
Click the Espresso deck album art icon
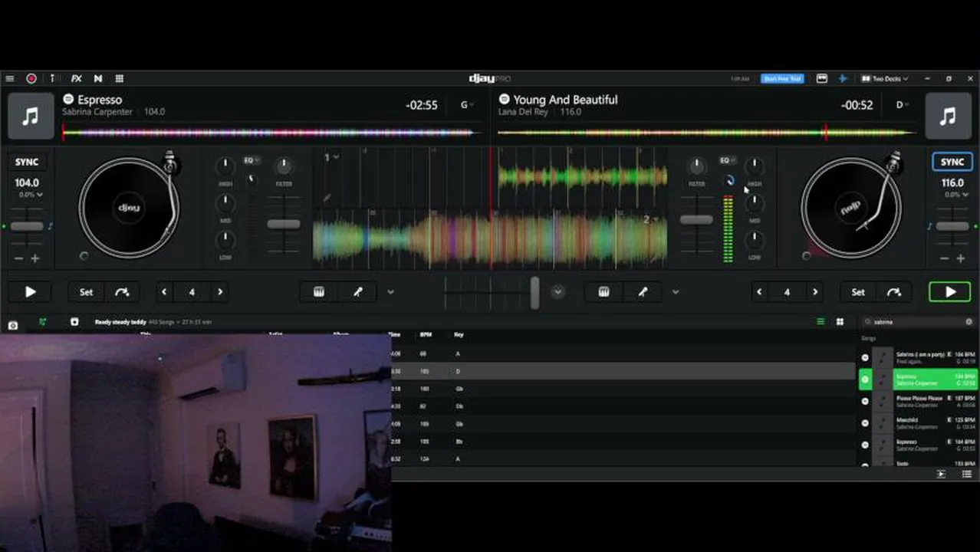(x=31, y=116)
